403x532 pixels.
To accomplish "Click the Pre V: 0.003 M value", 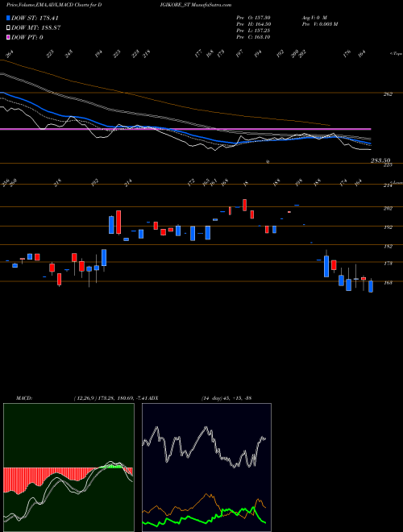I will [319, 24].
